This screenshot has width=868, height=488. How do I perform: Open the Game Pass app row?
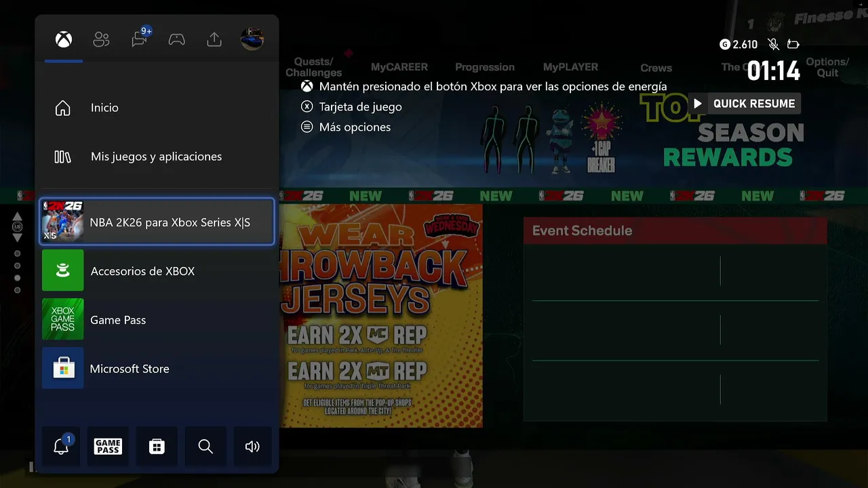[157, 319]
